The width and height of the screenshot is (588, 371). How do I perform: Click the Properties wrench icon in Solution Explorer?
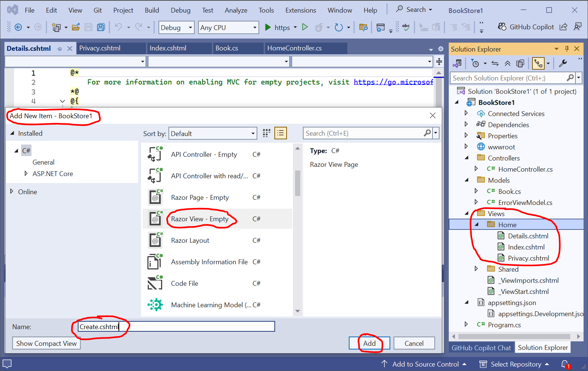pyautogui.click(x=563, y=63)
